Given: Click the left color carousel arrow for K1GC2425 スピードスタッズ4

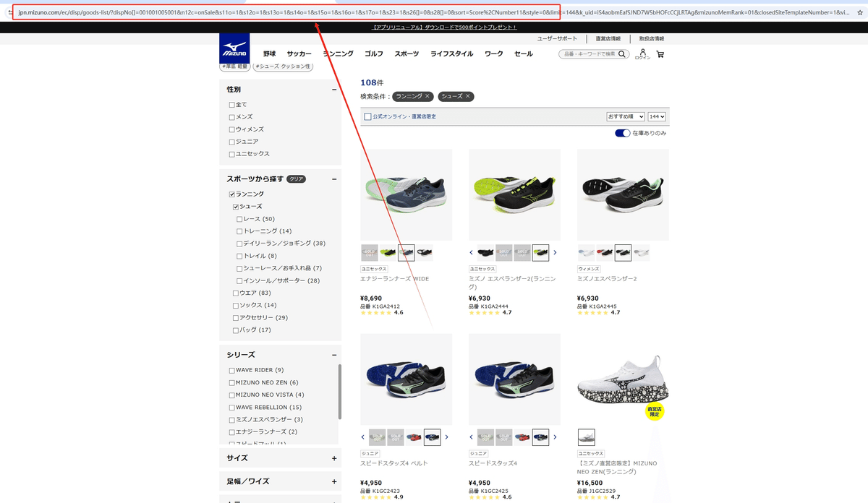Looking at the screenshot, I should tap(472, 437).
